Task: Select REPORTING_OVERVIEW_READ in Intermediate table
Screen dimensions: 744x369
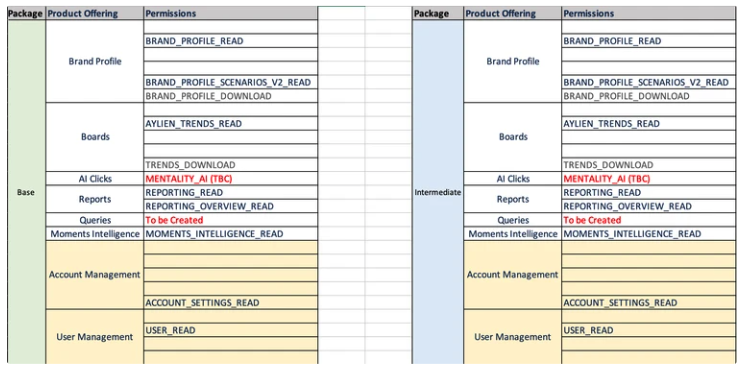Action: [x=649, y=206]
